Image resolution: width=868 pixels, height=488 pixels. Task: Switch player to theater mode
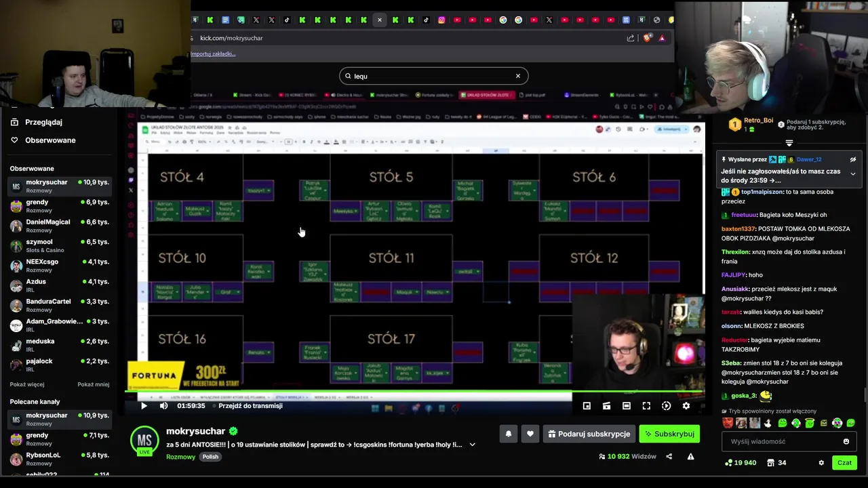626,405
